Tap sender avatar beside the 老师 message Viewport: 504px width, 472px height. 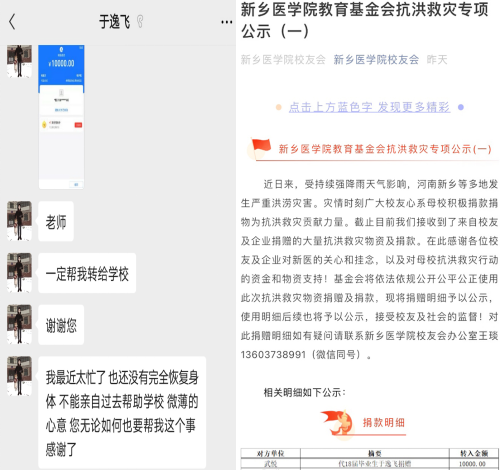[x=19, y=221]
